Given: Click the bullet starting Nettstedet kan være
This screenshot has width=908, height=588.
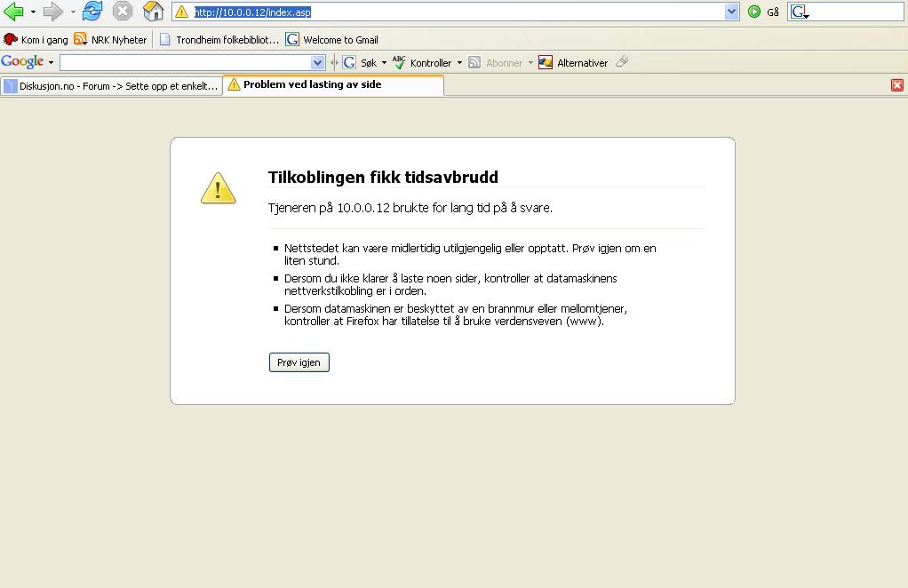Looking at the screenshot, I should pos(470,254).
